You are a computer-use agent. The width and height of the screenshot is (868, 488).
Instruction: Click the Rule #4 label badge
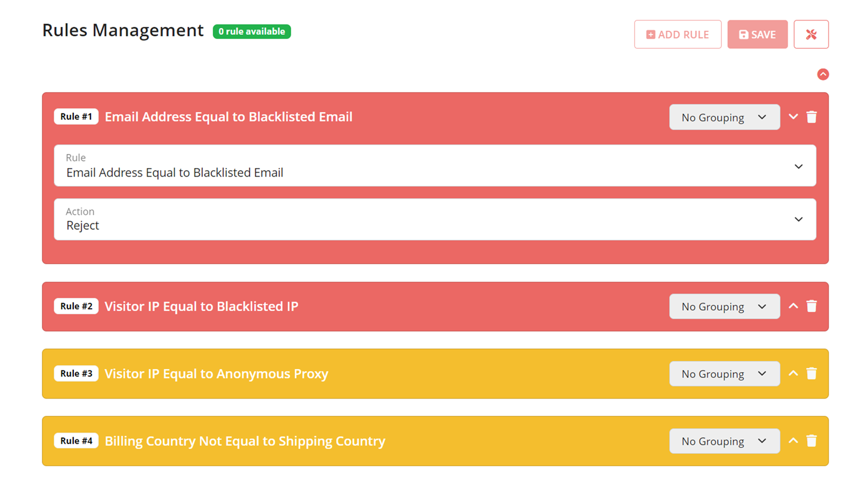click(x=76, y=440)
